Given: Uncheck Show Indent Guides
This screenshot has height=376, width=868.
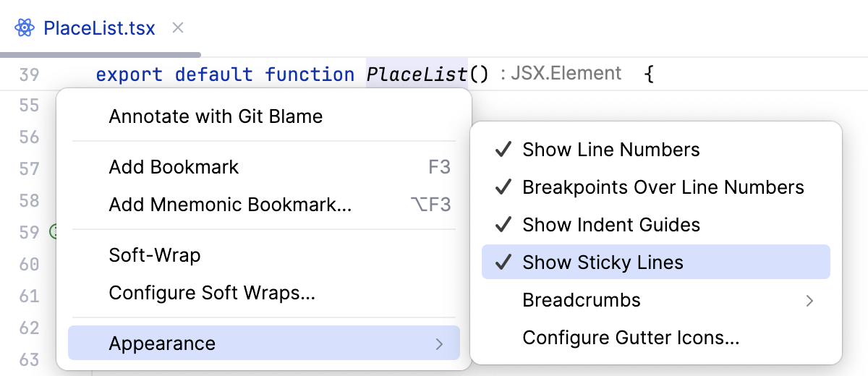Looking at the screenshot, I should tap(610, 225).
